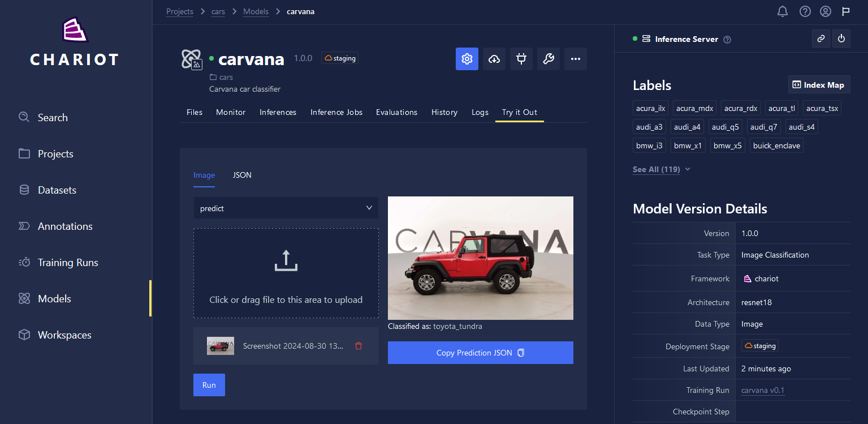Open the Evaluations tab
Screen dimensions: 868x424
point(396,112)
